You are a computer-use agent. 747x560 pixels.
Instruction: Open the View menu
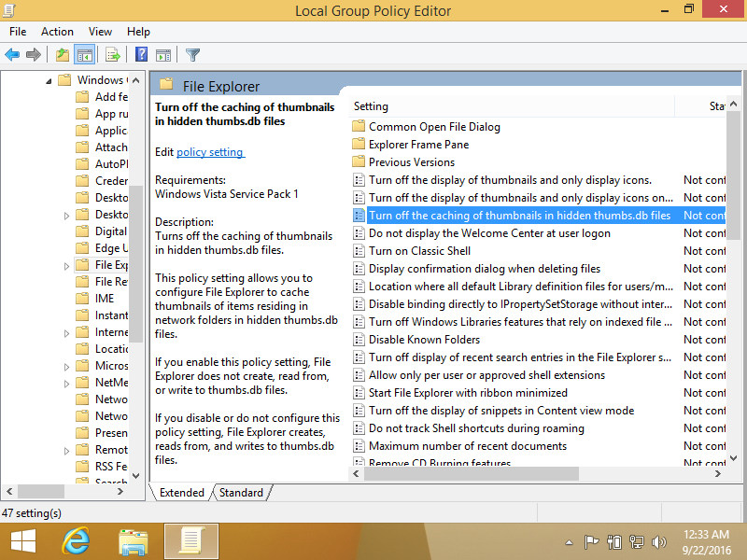tap(100, 32)
